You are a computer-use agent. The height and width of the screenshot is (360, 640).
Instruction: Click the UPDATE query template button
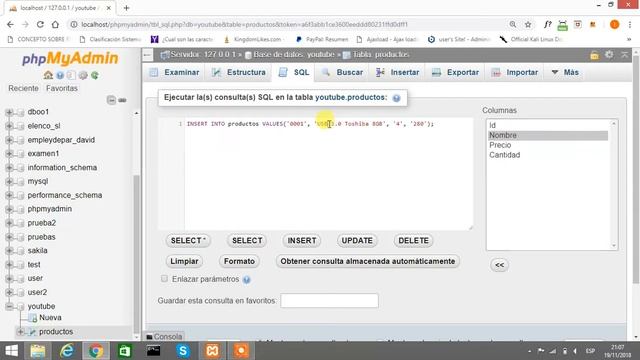click(357, 241)
